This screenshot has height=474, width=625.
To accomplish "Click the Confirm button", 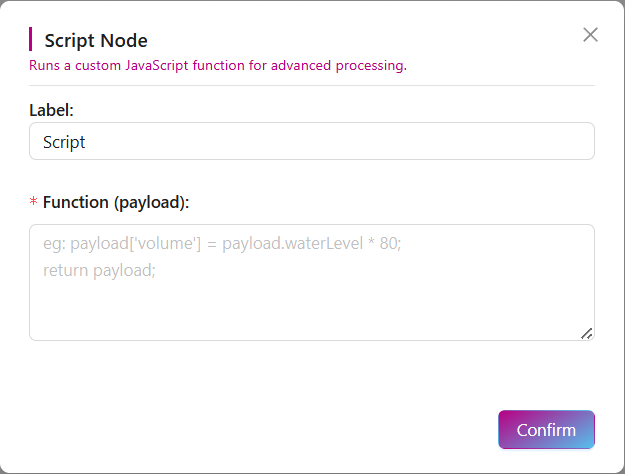I will tap(546, 430).
